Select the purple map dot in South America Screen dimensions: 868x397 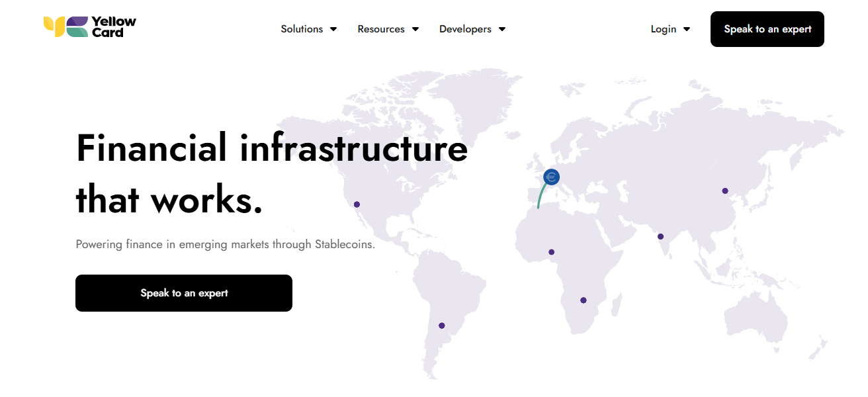(442, 326)
